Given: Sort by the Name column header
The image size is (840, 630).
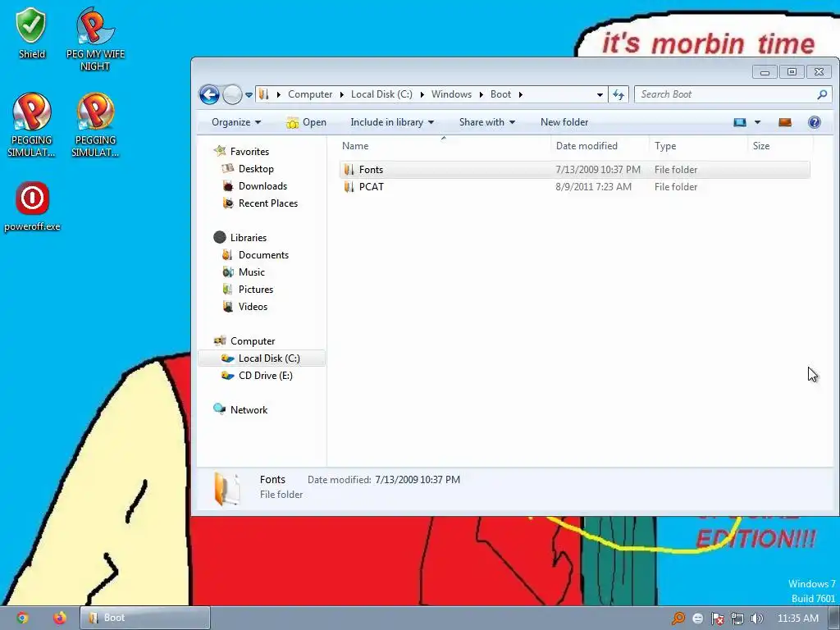Looking at the screenshot, I should (444, 146).
